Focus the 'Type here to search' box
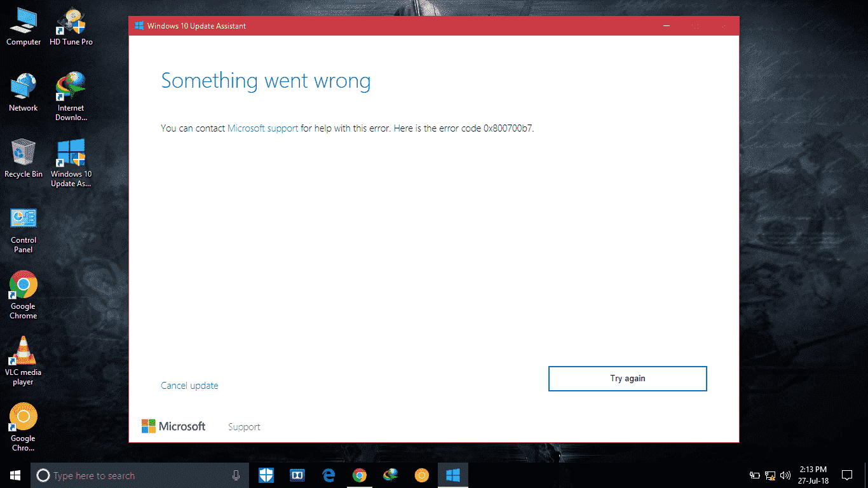Image resolution: width=868 pixels, height=488 pixels. 141,475
